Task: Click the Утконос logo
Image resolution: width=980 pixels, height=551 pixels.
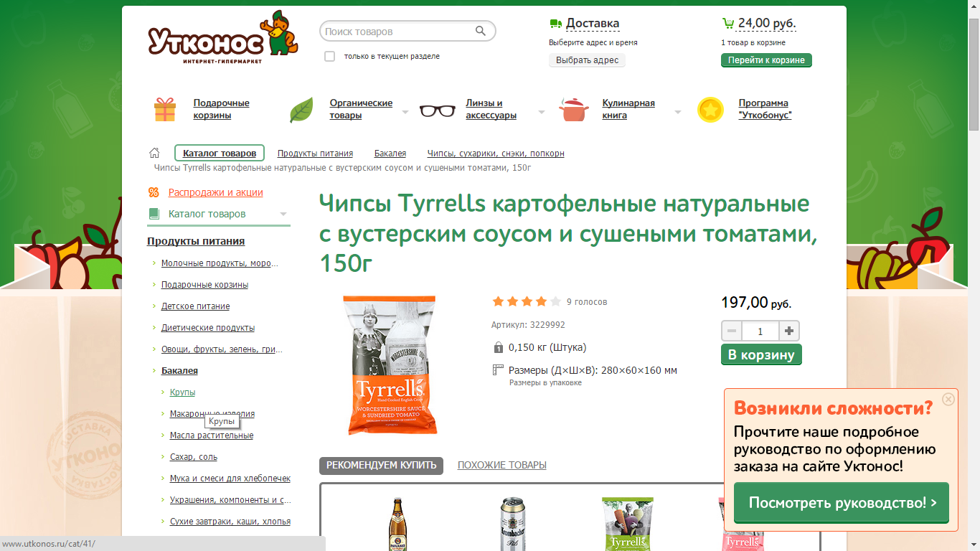Action: click(222, 37)
